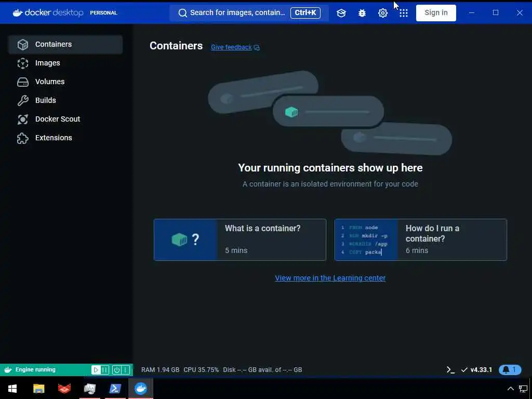This screenshot has height=399, width=532.
Task: Open the 'What is a container?' guide card
Action: (240, 240)
